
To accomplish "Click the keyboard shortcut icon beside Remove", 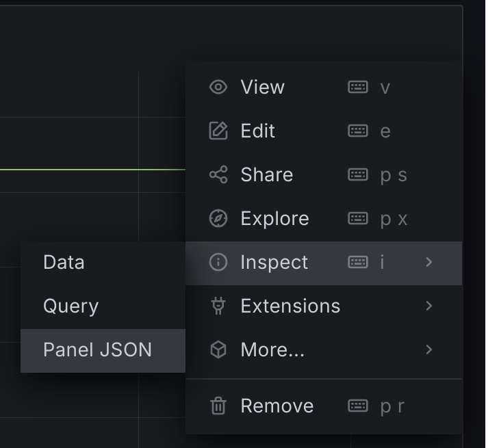I will 358,406.
